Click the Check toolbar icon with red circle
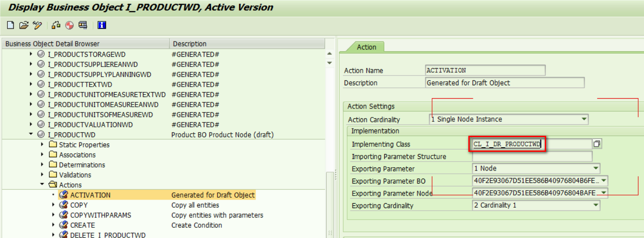Viewport: 644px width, 238px height. (x=69, y=25)
